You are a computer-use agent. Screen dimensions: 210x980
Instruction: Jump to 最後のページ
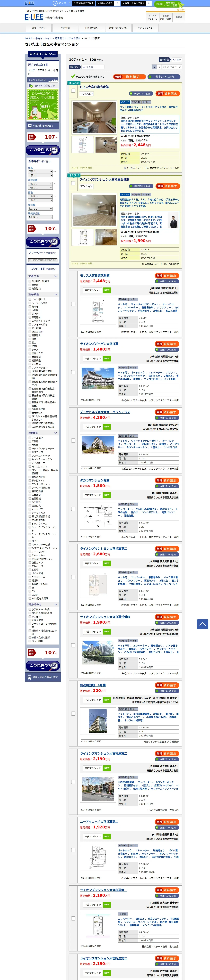click(172, 67)
